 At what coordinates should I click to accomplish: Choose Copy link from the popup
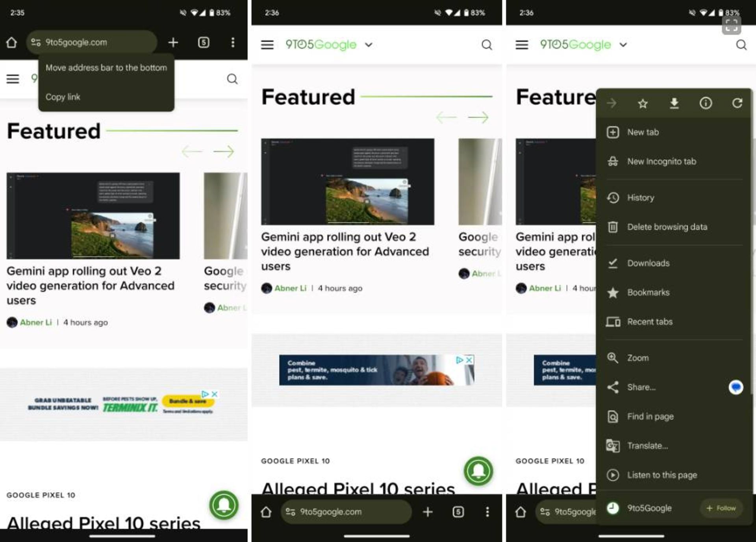(x=63, y=97)
